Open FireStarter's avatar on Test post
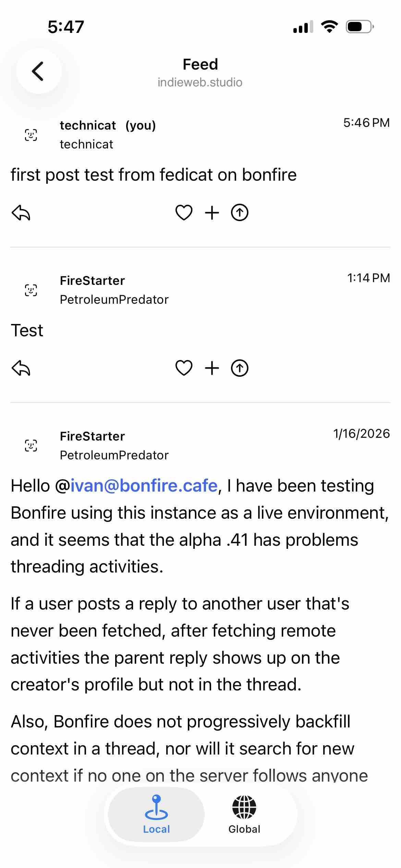This screenshot has height=868, width=401. click(31, 290)
